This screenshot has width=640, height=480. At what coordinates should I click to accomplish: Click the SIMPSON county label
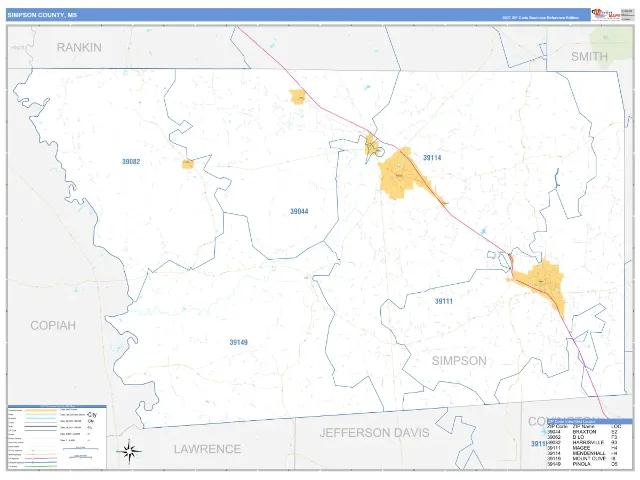(459, 361)
